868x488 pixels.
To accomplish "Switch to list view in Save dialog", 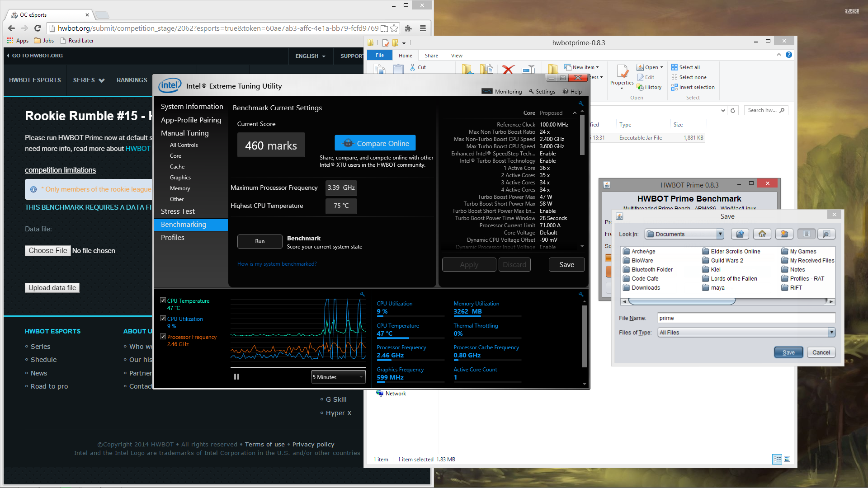I will (x=807, y=234).
